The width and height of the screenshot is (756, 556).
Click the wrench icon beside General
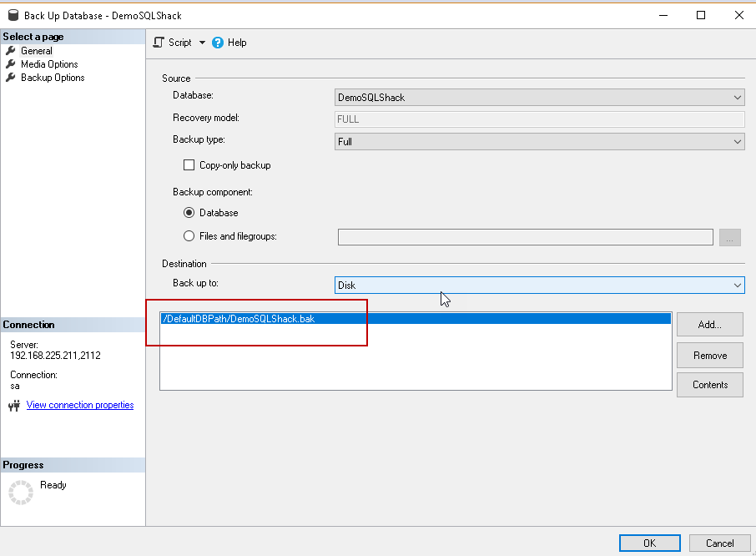tap(11, 51)
